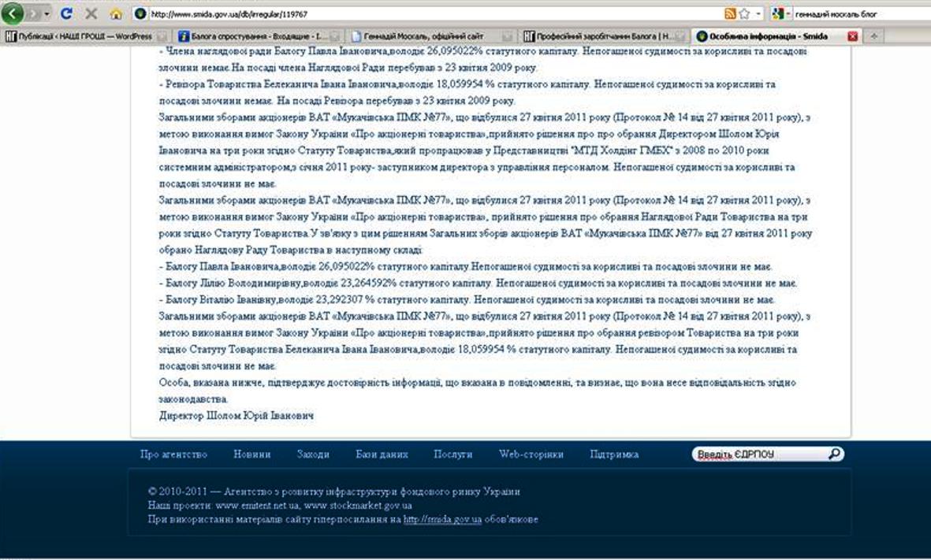Click the Stop loading X icon

tap(91, 14)
